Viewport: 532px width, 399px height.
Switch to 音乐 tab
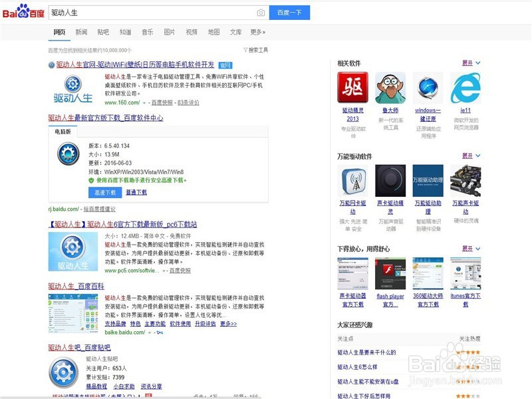point(147,32)
